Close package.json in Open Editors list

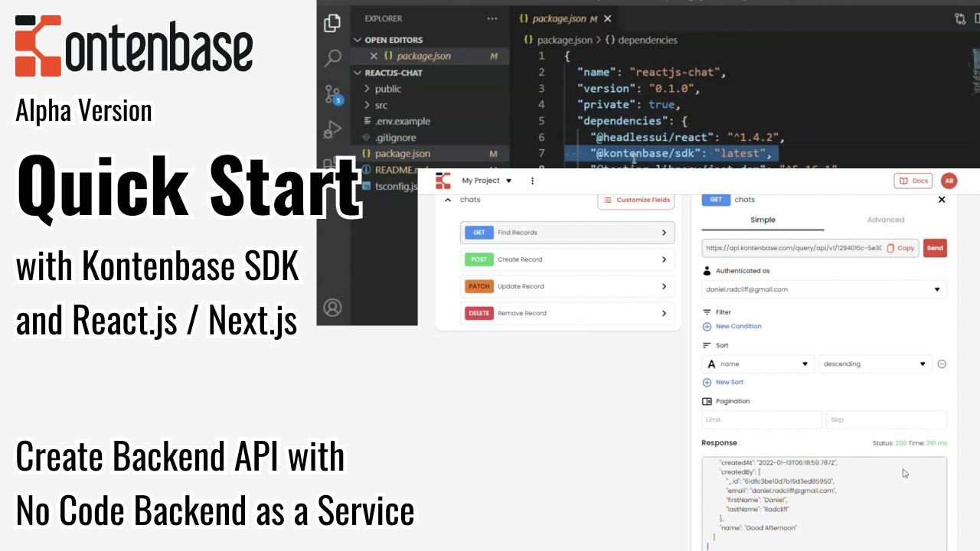point(374,56)
